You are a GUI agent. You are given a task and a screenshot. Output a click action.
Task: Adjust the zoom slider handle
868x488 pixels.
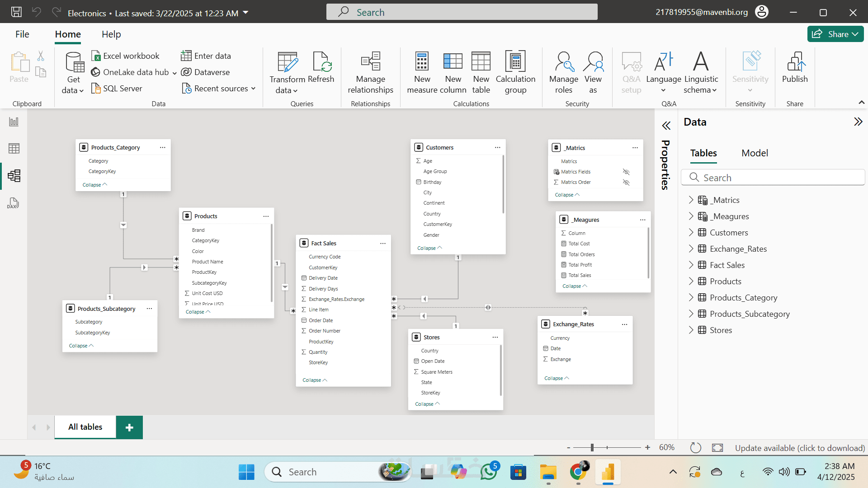click(592, 447)
